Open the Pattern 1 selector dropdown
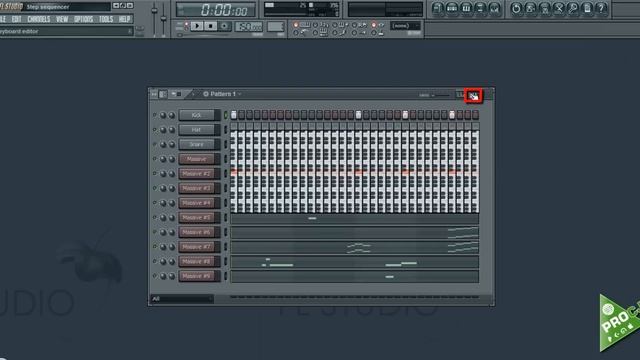Image resolution: width=640 pixels, height=360 pixels. [222, 94]
